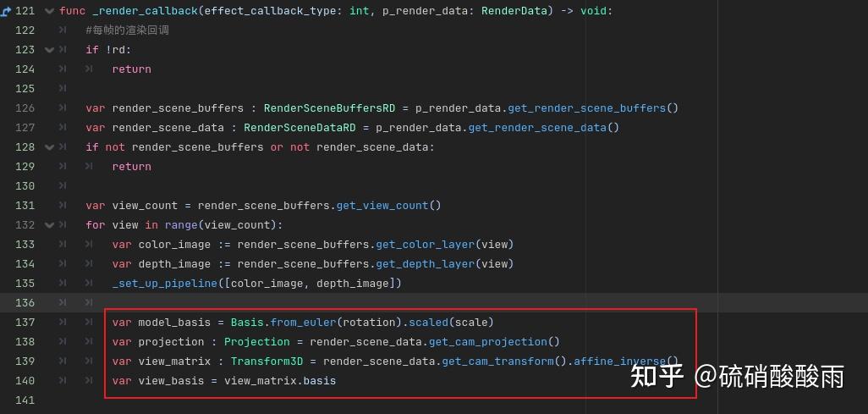The image size is (868, 414).
Task: Click the effect_callback_type parameter
Action: (270, 11)
